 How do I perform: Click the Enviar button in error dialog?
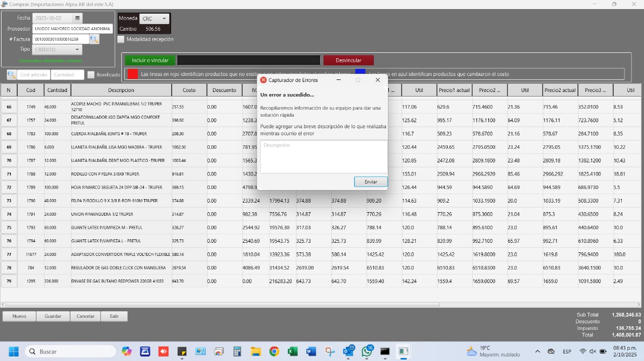point(371,182)
